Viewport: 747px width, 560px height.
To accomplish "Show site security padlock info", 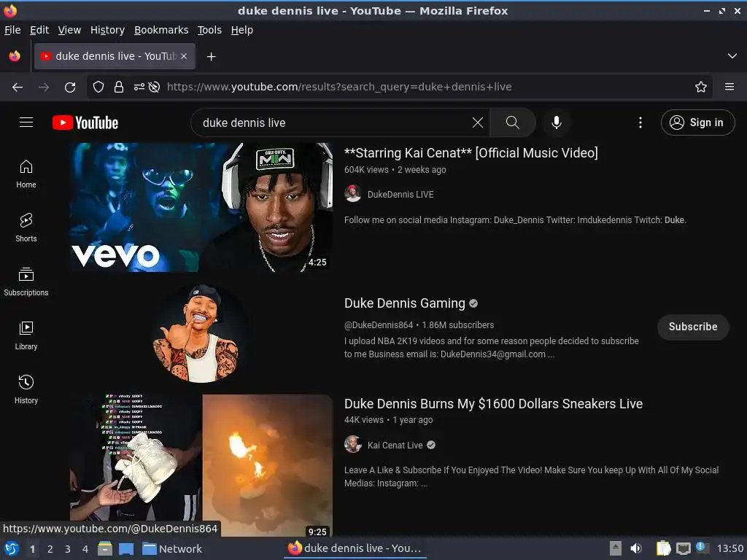I will [x=119, y=87].
